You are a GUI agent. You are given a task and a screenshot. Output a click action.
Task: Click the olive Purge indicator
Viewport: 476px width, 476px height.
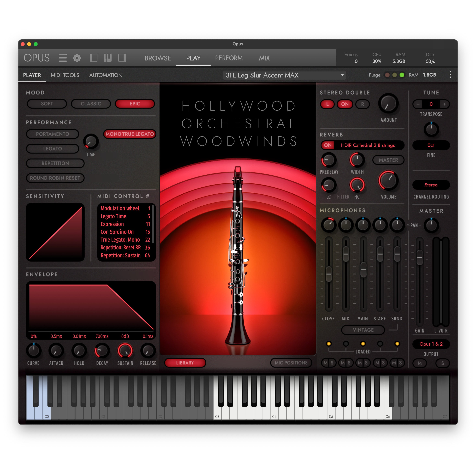pos(394,75)
